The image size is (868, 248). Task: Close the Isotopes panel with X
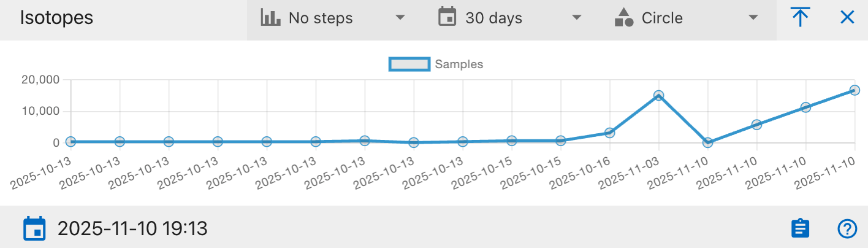pyautogui.click(x=847, y=18)
